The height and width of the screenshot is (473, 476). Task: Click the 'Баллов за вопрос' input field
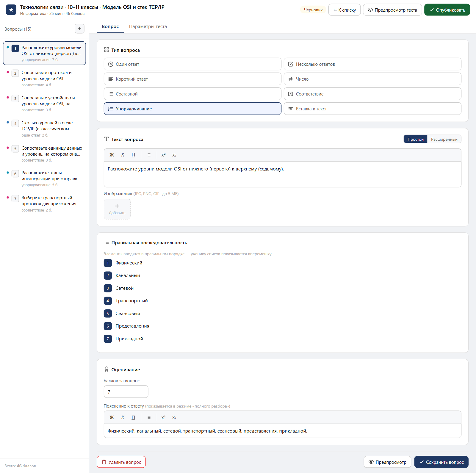(x=126, y=392)
